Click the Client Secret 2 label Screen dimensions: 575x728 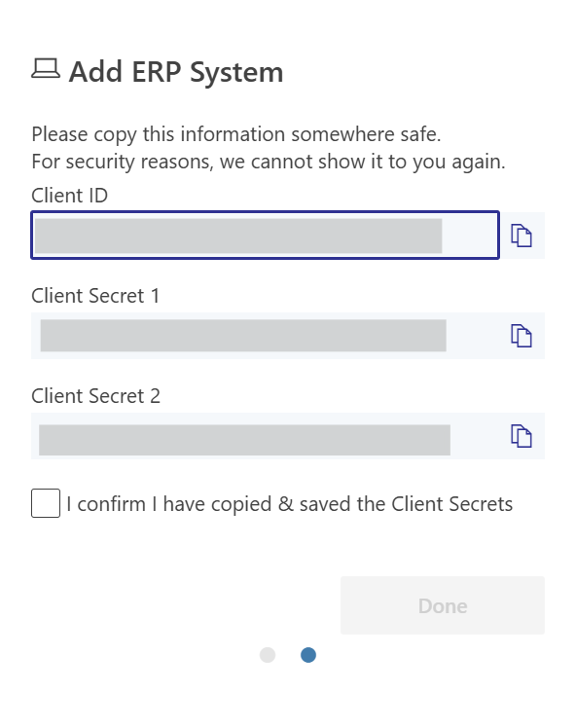click(x=95, y=396)
